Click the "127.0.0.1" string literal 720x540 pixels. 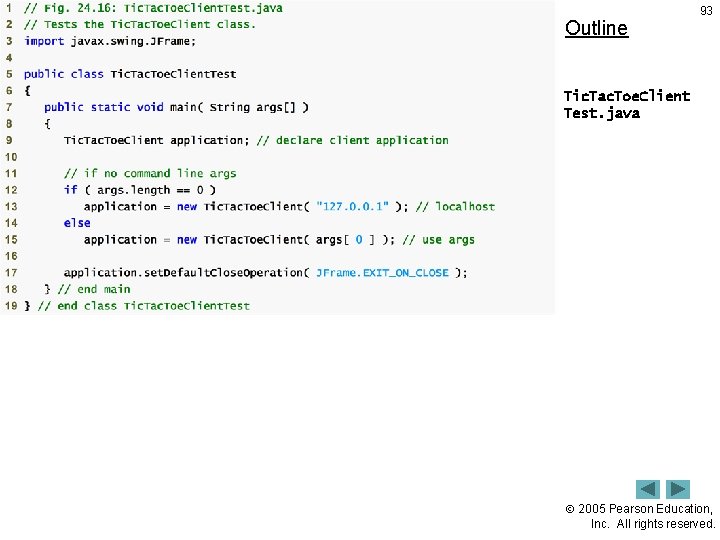pyautogui.click(x=352, y=207)
